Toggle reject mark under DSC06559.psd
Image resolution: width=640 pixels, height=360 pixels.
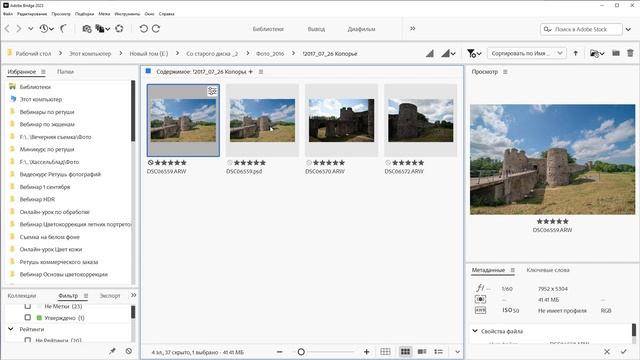230,162
